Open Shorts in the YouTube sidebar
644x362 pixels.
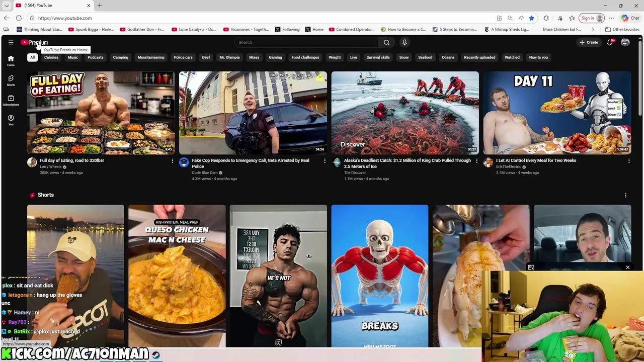coord(11,80)
